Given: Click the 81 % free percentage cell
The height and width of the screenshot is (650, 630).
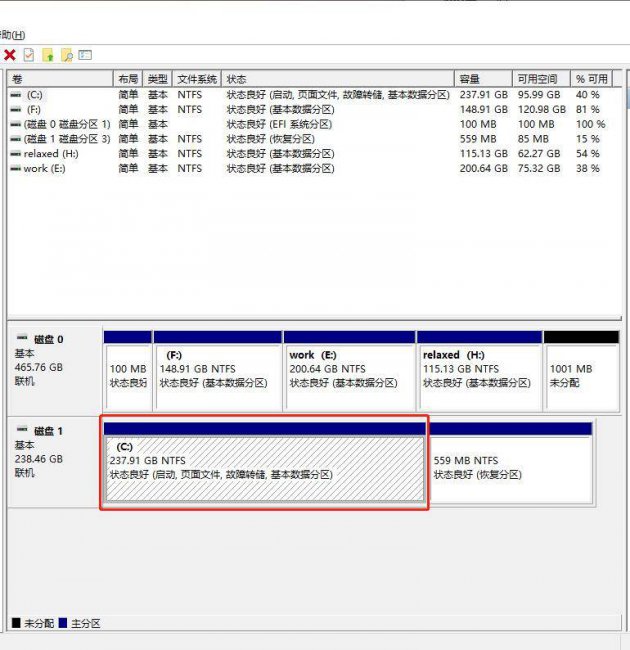Looking at the screenshot, I should coord(588,109).
